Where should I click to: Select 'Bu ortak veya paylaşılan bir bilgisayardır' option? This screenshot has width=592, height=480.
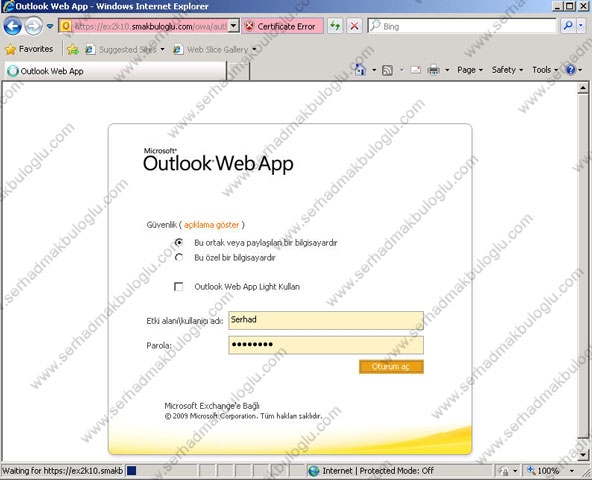pyautogui.click(x=179, y=242)
